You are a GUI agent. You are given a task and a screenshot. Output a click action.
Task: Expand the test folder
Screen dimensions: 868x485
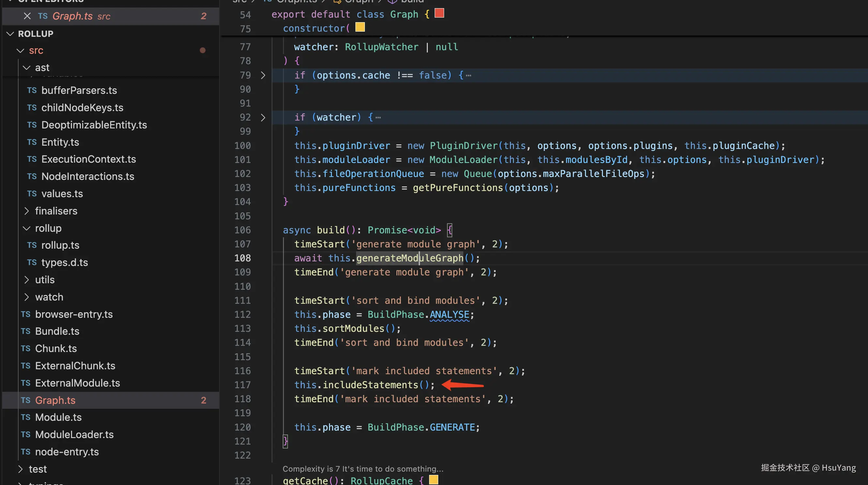pyautogui.click(x=21, y=469)
